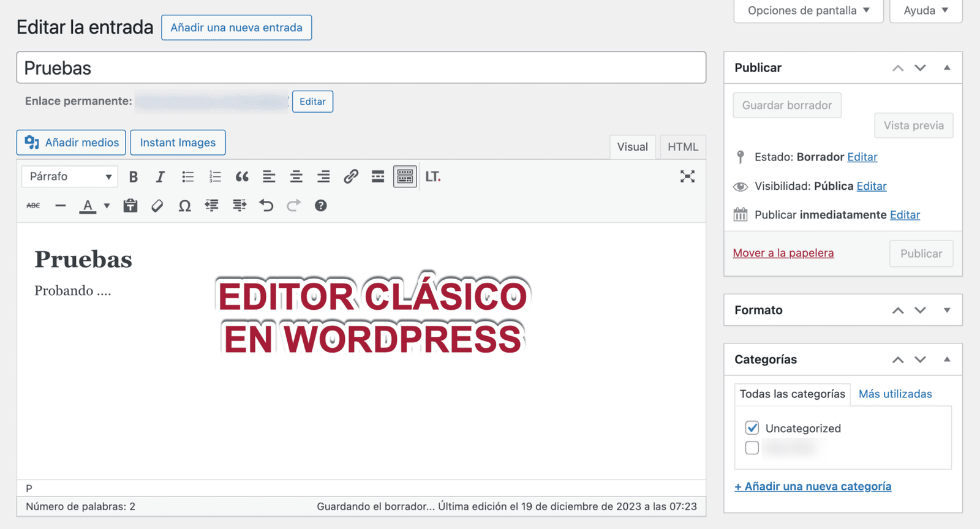
Task: Edit the permalink with Editar button
Action: (312, 102)
